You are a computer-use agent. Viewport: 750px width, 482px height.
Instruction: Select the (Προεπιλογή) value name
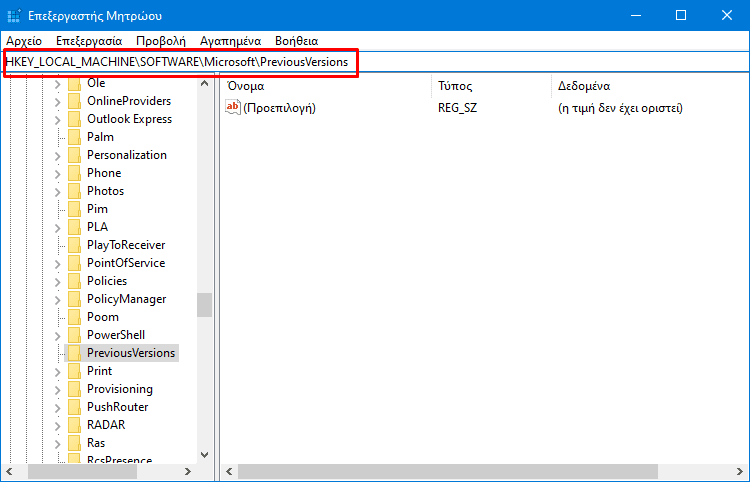coord(279,108)
